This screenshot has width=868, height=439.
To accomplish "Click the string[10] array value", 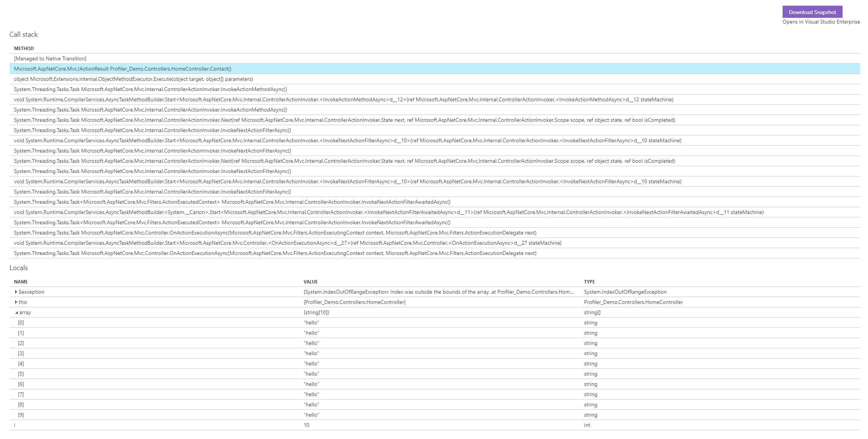I will tap(316, 312).
